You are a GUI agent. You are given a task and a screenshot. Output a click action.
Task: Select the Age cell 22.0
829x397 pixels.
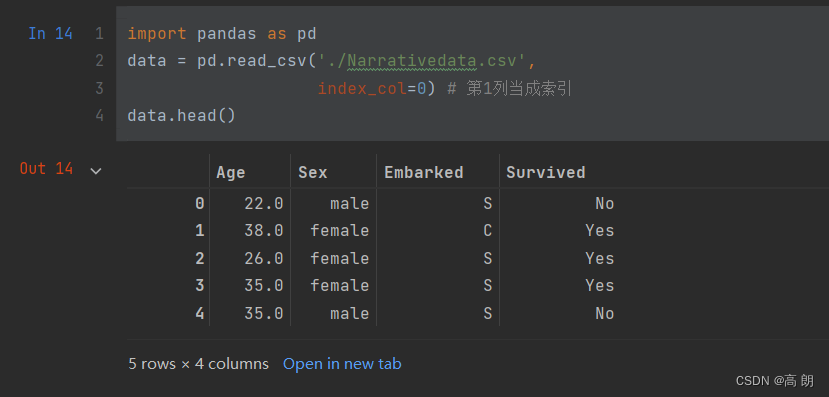click(264, 204)
